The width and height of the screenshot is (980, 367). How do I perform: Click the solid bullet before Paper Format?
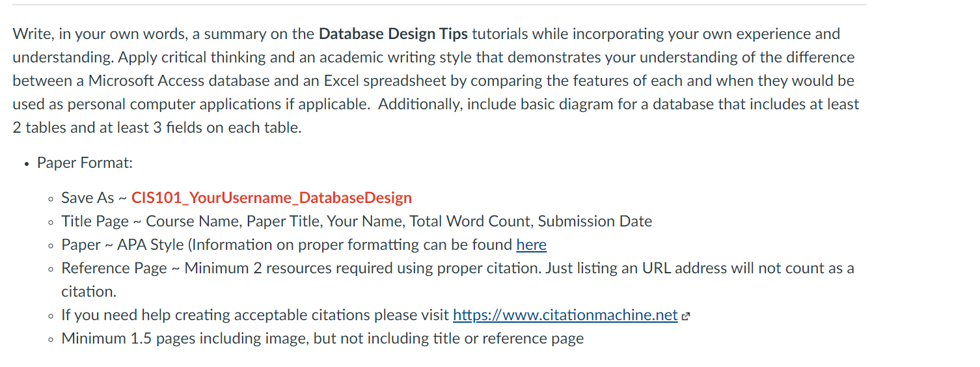click(x=25, y=164)
